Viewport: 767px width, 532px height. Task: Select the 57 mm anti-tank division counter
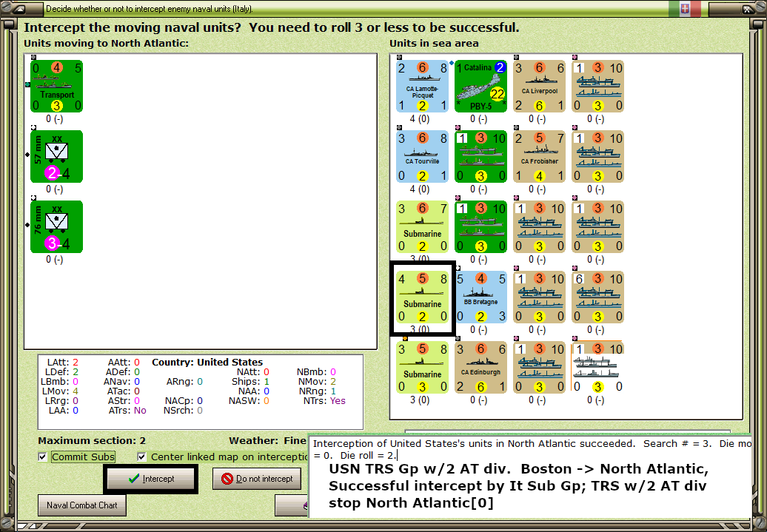click(57, 156)
